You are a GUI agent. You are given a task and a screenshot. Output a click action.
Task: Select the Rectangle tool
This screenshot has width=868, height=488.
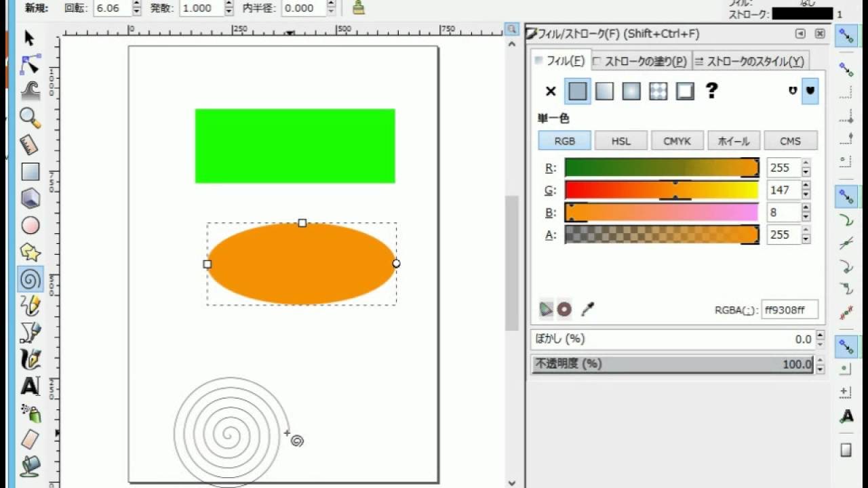[31, 171]
